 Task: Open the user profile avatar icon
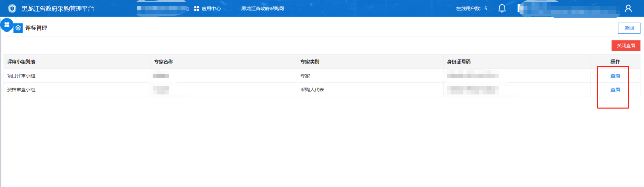[x=628, y=8]
